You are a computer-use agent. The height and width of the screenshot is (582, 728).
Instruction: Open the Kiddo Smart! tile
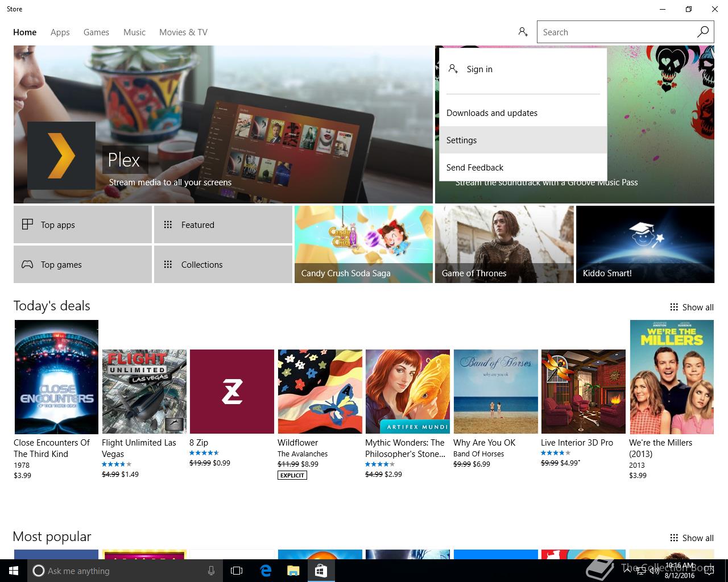[x=645, y=244]
